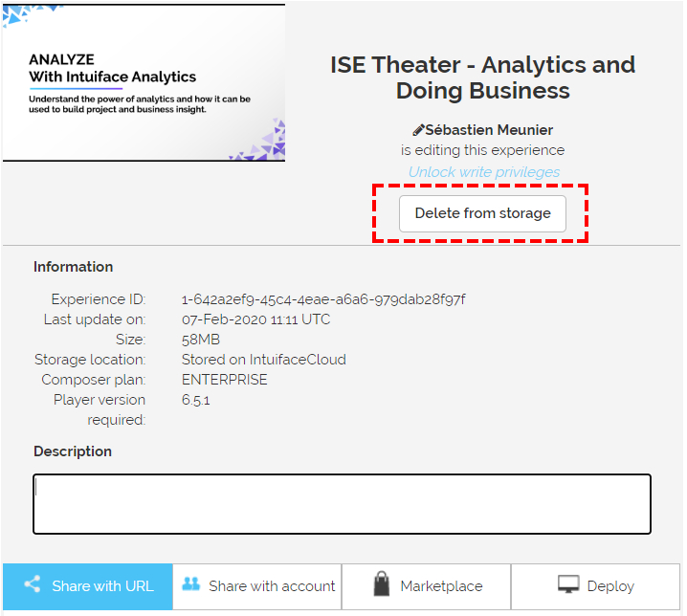
Task: Click the date 07-Feb-2020 11:11 UTC
Action: pyautogui.click(x=255, y=319)
